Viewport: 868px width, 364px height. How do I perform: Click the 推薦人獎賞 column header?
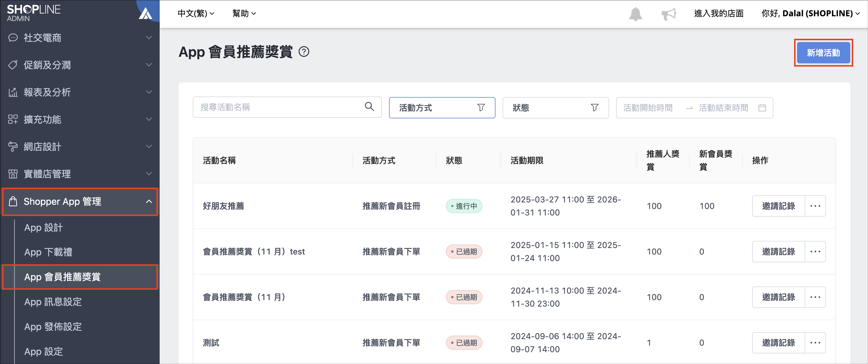(663, 160)
